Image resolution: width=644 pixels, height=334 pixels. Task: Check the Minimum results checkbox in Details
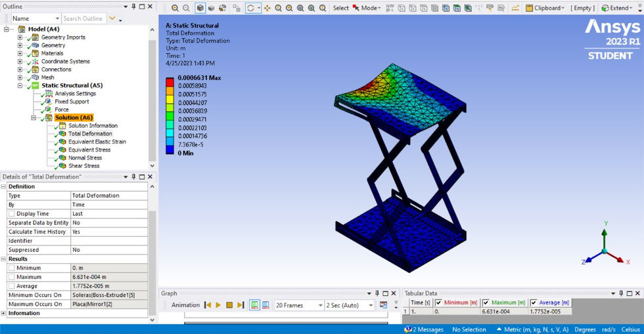12,268
